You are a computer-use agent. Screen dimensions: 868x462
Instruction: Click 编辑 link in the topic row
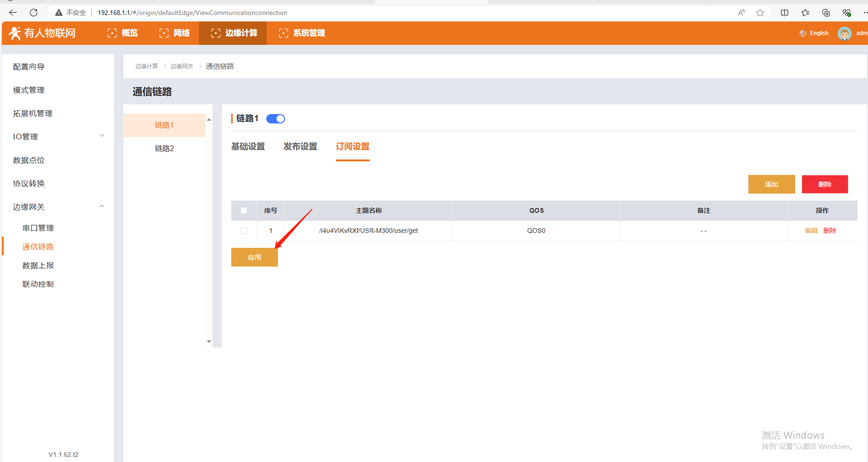click(x=811, y=231)
